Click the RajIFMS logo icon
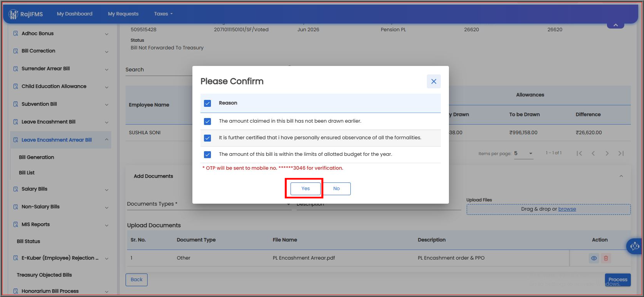Image resolution: width=644 pixels, height=297 pixels. coord(13,14)
